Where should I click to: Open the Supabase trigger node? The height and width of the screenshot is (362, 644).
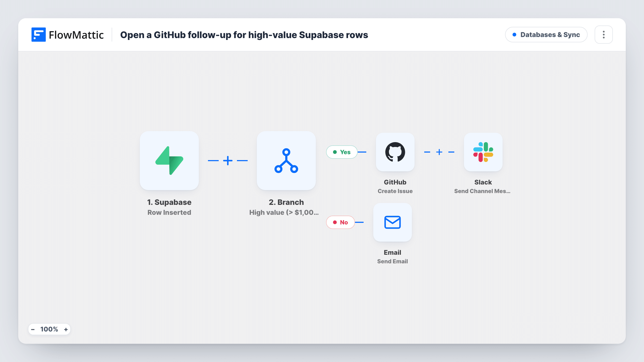169,161
